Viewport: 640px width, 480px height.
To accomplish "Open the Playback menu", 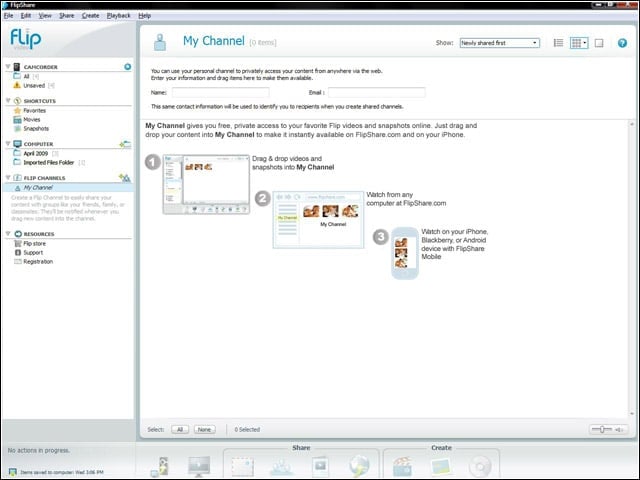I will tap(118, 16).
